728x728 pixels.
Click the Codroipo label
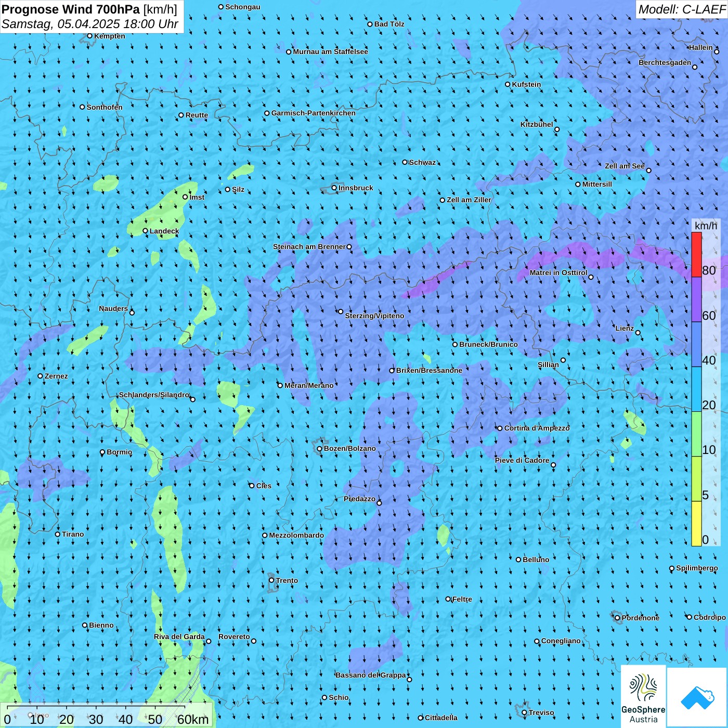tap(710, 617)
